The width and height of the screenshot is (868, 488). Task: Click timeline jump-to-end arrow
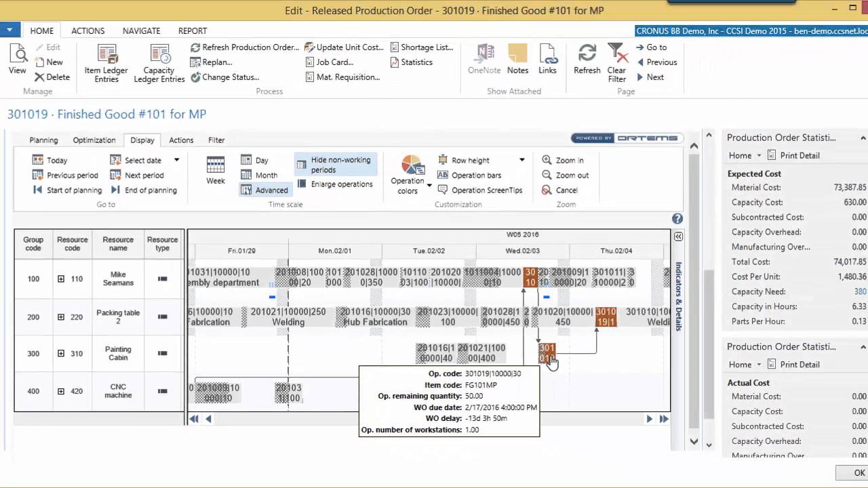[x=664, y=419]
